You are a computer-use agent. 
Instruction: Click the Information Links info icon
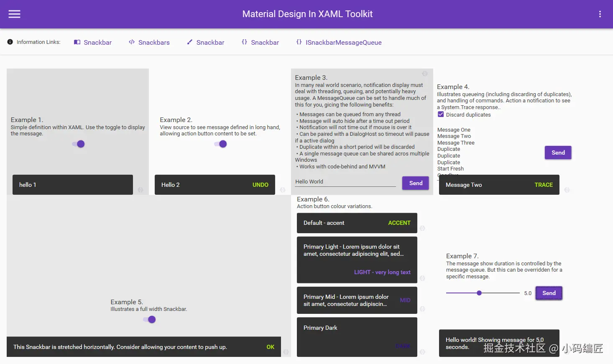(10, 42)
